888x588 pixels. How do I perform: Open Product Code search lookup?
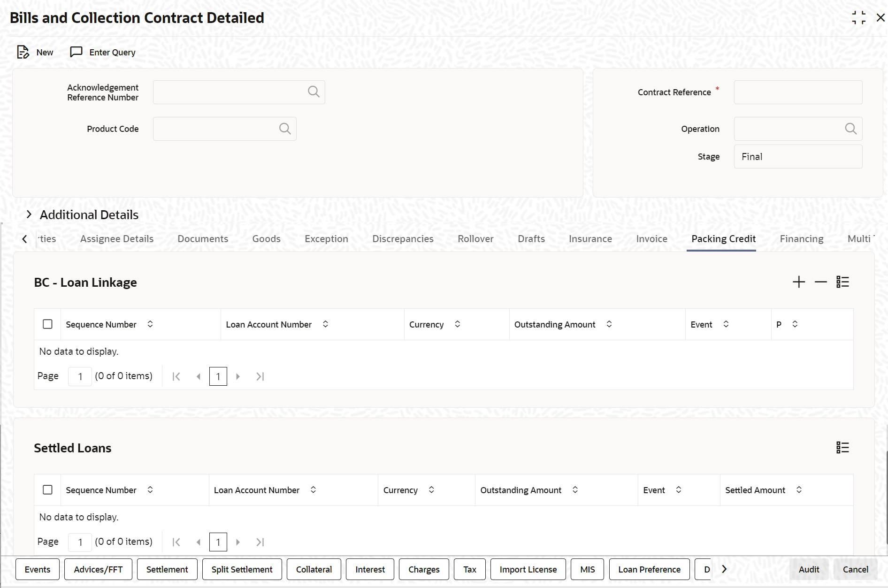[x=285, y=129]
